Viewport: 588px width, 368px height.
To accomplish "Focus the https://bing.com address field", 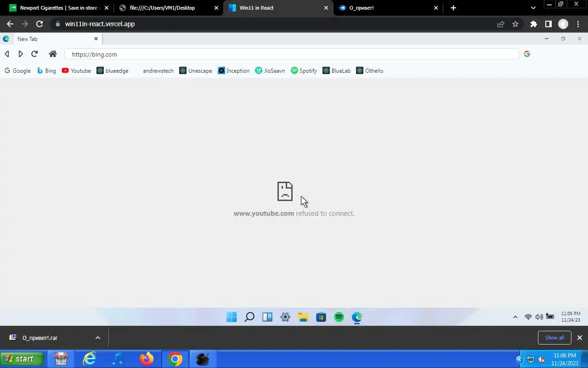I will 291,54.
